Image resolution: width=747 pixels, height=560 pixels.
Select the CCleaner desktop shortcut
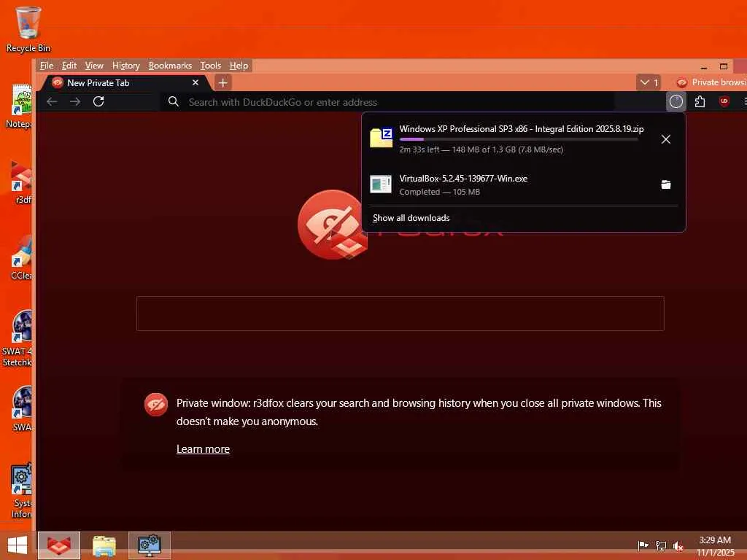tap(21, 257)
